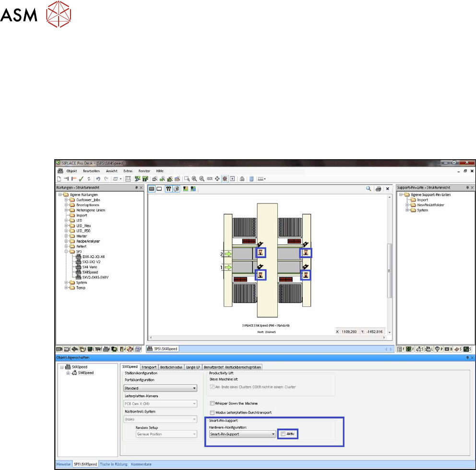Image resolution: width=476 pixels, height=470 pixels.
Task: Pin the Support-Pin-Liste panel
Action: (x=467, y=188)
